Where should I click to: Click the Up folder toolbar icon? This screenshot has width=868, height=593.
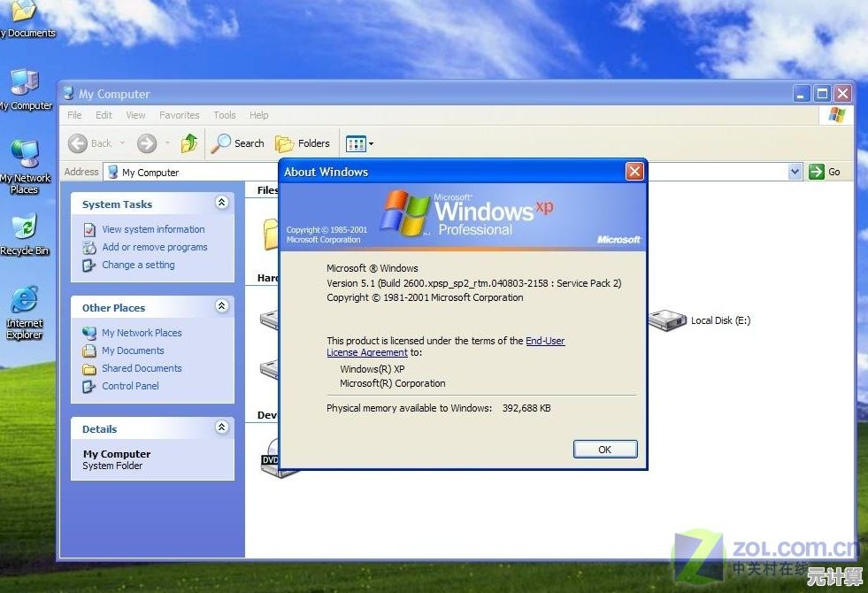tap(189, 143)
